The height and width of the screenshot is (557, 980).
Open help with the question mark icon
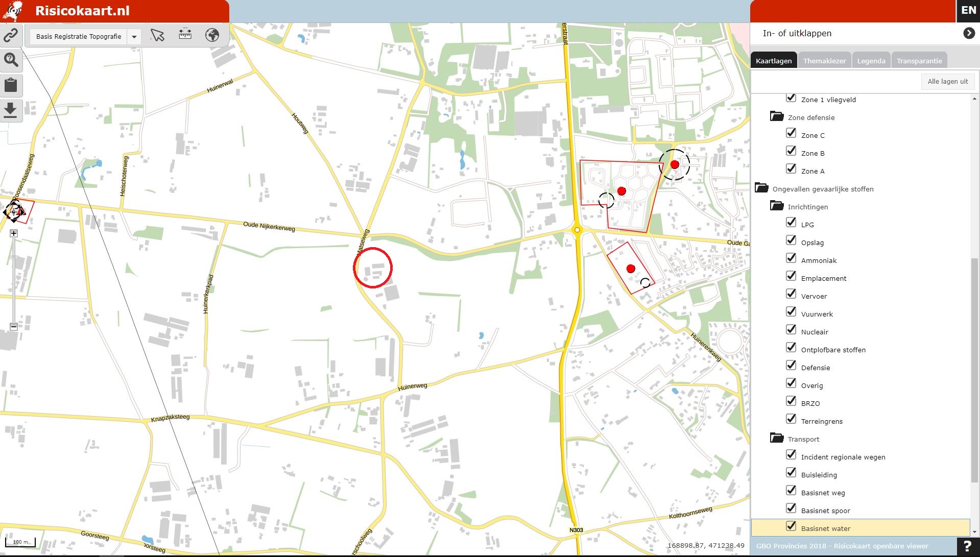tap(967, 546)
